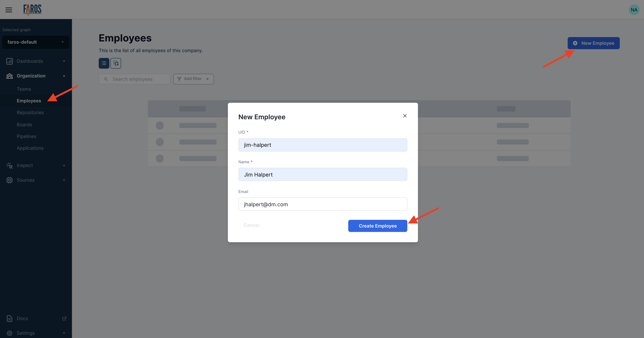Click the Email input field

click(x=323, y=204)
